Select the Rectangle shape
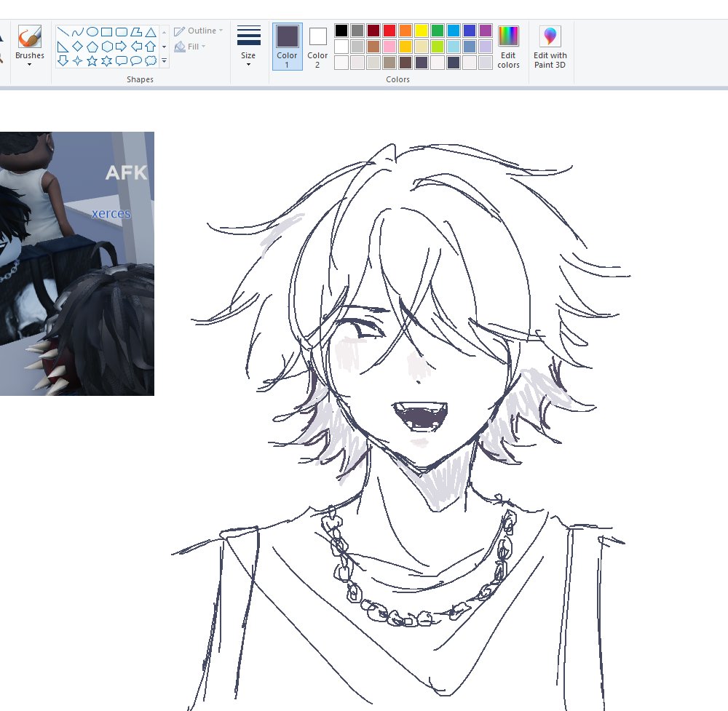 pyautogui.click(x=106, y=31)
